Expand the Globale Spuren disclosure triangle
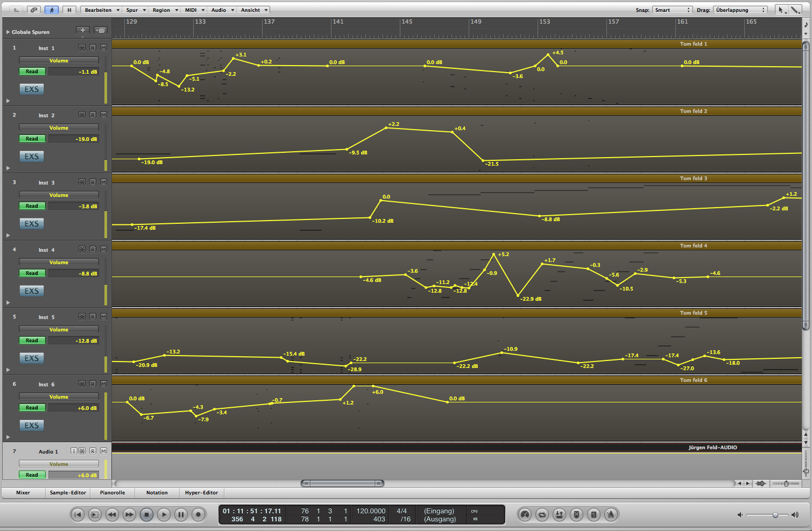Image resolution: width=812 pixels, height=531 pixels. [8, 32]
